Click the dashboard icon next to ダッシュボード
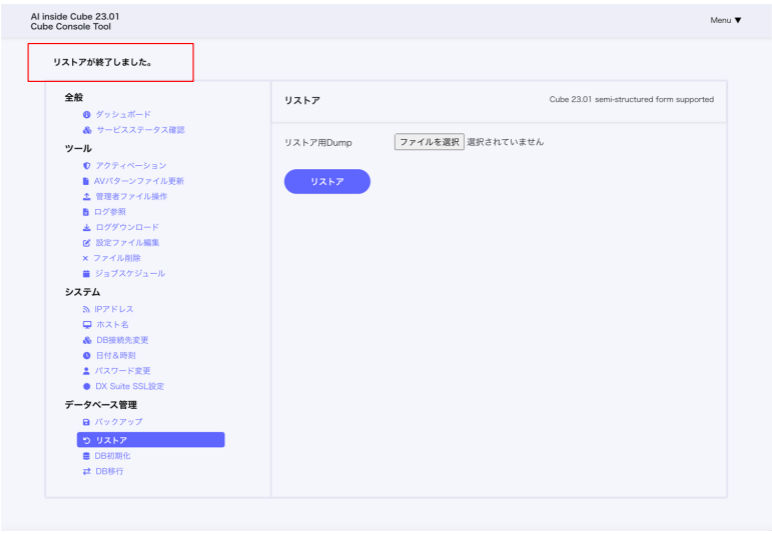772x534 pixels. tap(87, 115)
